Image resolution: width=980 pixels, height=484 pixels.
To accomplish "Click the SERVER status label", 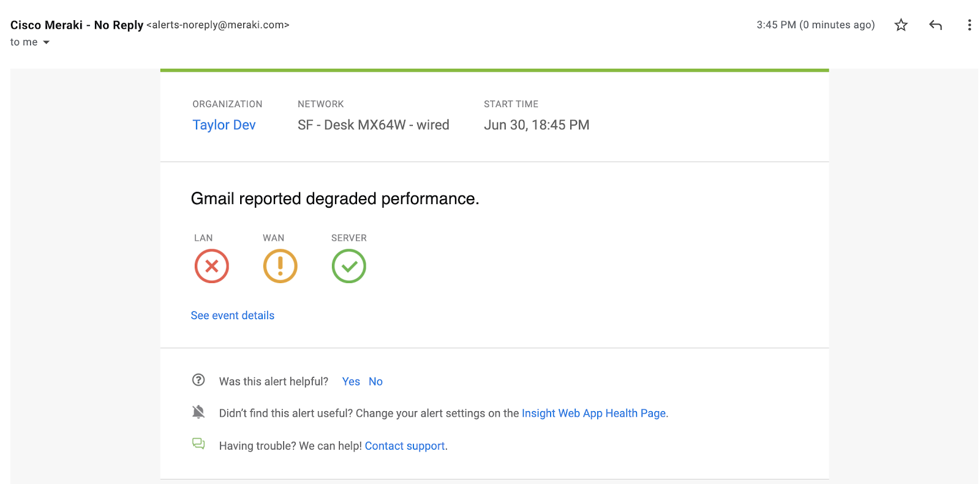I will (x=349, y=238).
